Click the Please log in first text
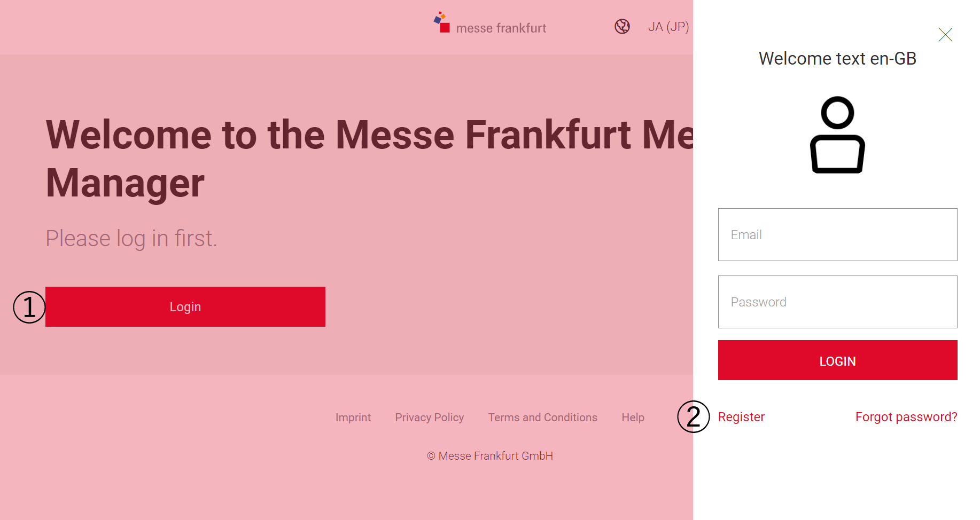Image resolution: width=980 pixels, height=520 pixels. point(131,238)
